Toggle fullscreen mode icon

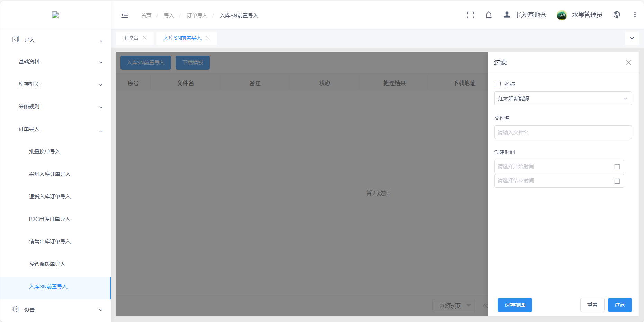pyautogui.click(x=471, y=15)
